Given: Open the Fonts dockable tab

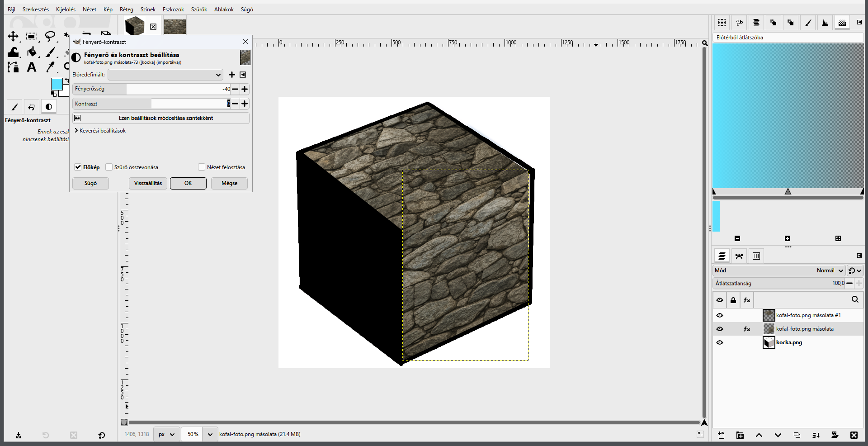Looking at the screenshot, I should [740, 23].
